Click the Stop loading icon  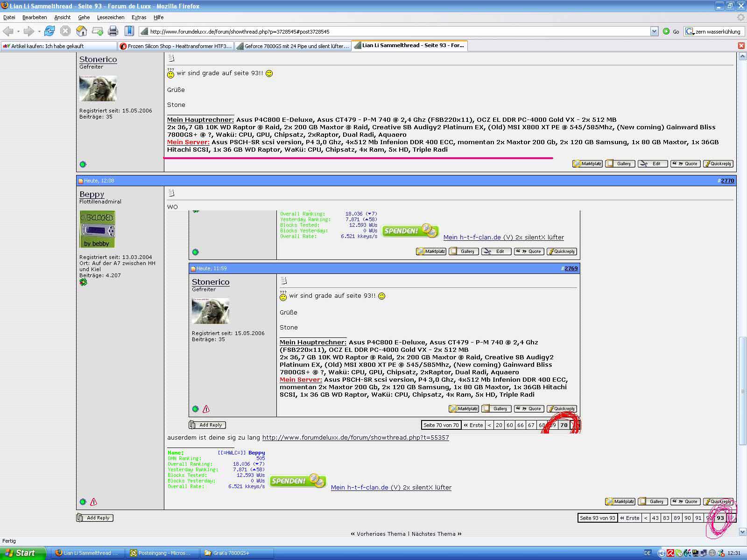(x=65, y=31)
